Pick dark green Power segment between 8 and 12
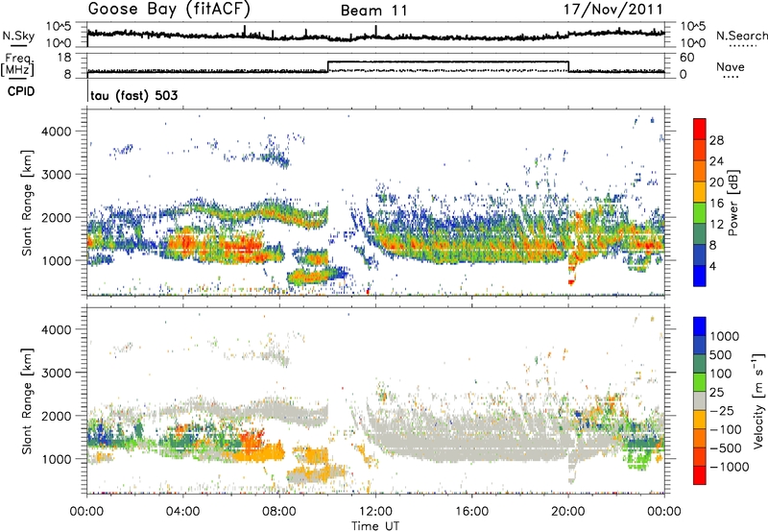The width and height of the screenshot is (768, 532). [x=700, y=234]
